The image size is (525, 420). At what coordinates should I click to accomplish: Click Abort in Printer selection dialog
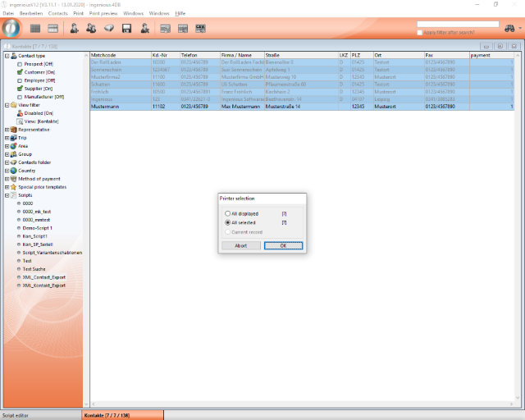pyautogui.click(x=241, y=245)
